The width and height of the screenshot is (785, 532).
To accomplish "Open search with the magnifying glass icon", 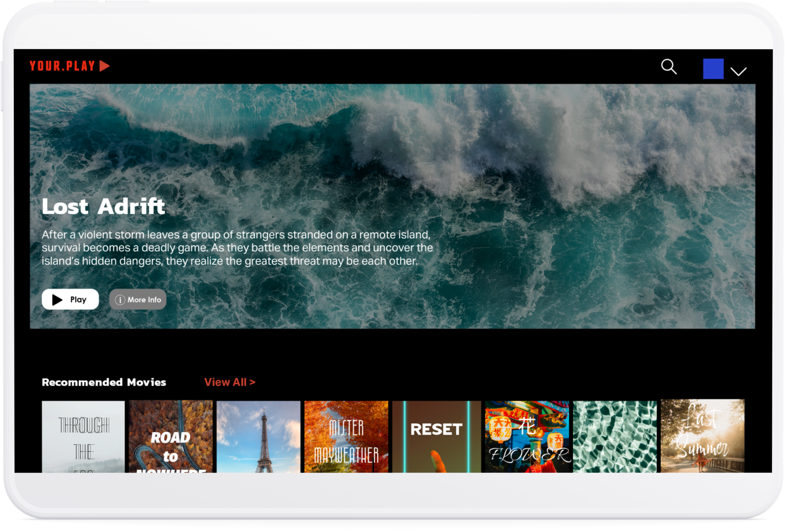I will pyautogui.click(x=668, y=67).
